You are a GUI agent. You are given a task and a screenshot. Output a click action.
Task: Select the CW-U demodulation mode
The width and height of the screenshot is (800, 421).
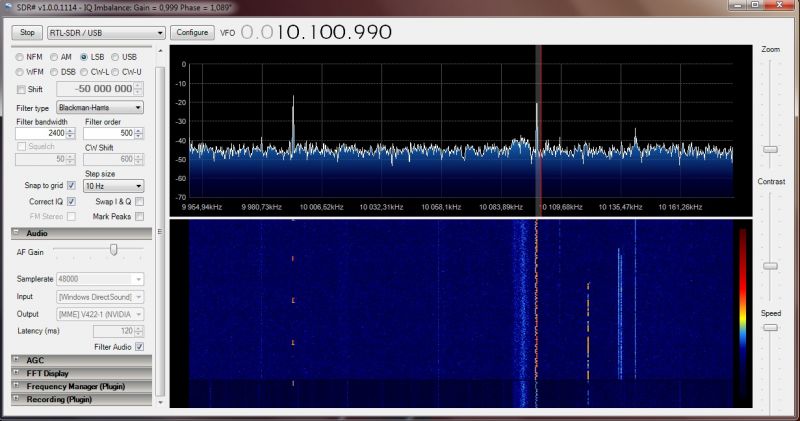tap(115, 72)
